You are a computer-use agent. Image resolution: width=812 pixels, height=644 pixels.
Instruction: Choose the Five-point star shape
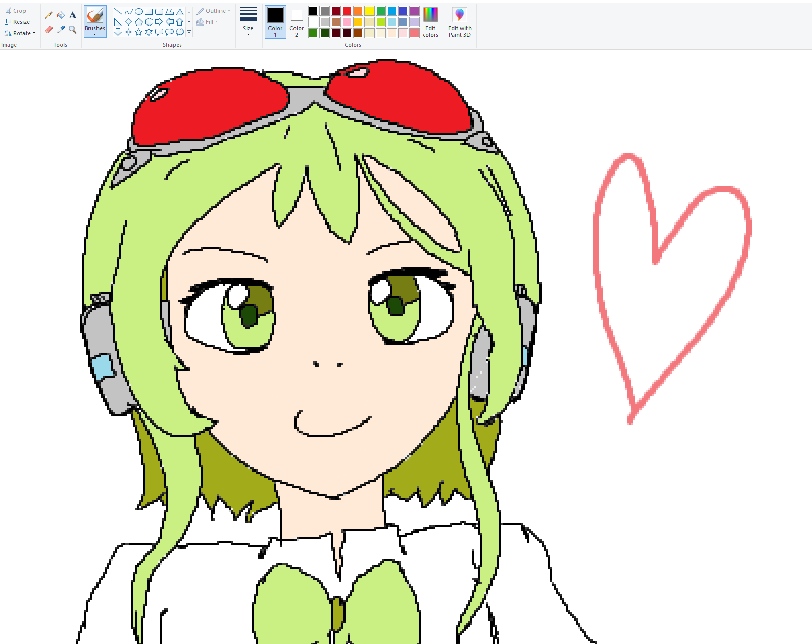tap(138, 32)
